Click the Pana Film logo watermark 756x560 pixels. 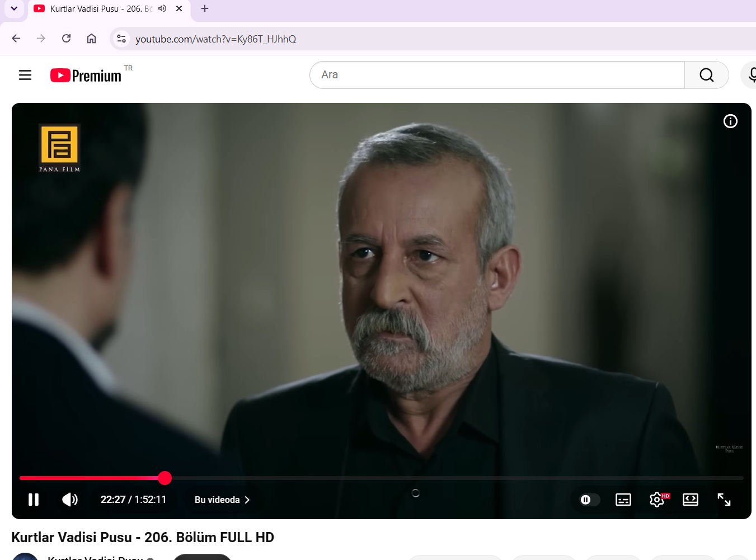[59, 148]
